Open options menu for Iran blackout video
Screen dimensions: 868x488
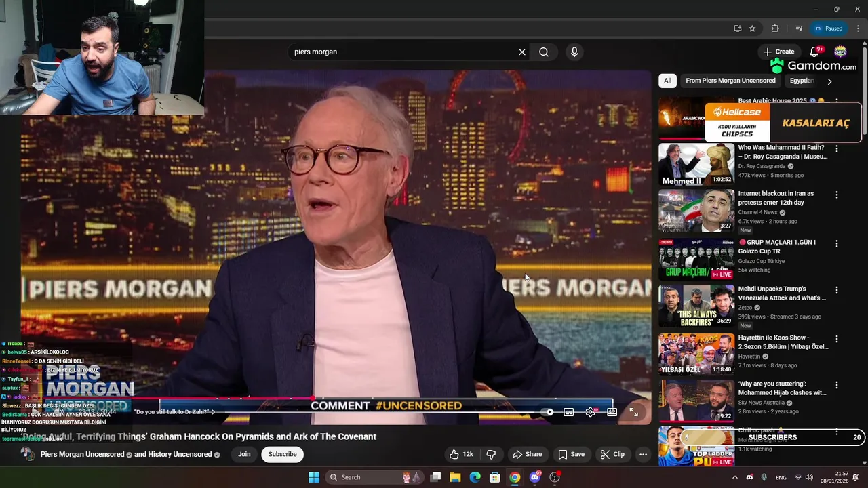836,195
